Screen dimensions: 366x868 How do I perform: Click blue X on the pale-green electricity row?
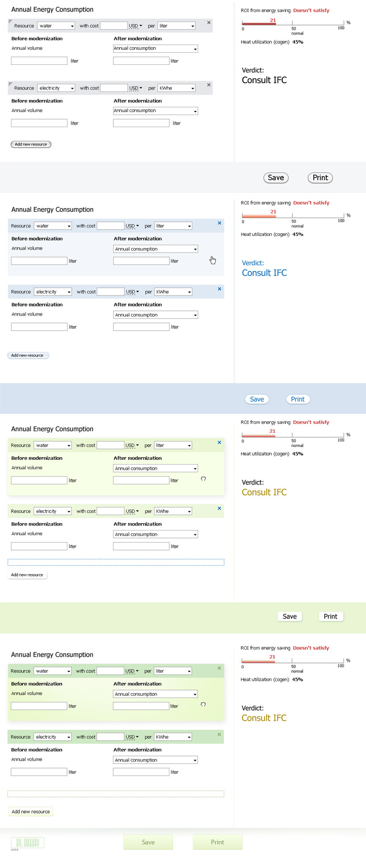[220, 509]
